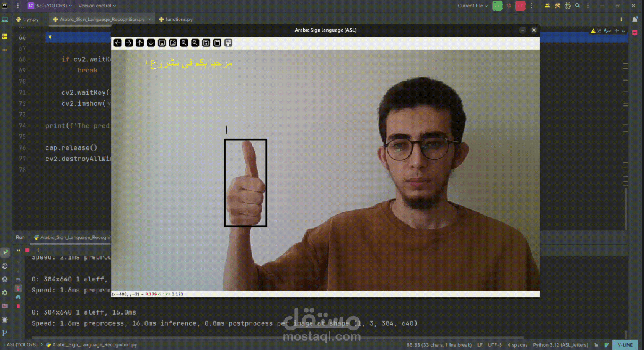Click line number 66 in the gutter
Image resolution: width=644 pixels, height=350 pixels.
click(x=22, y=37)
